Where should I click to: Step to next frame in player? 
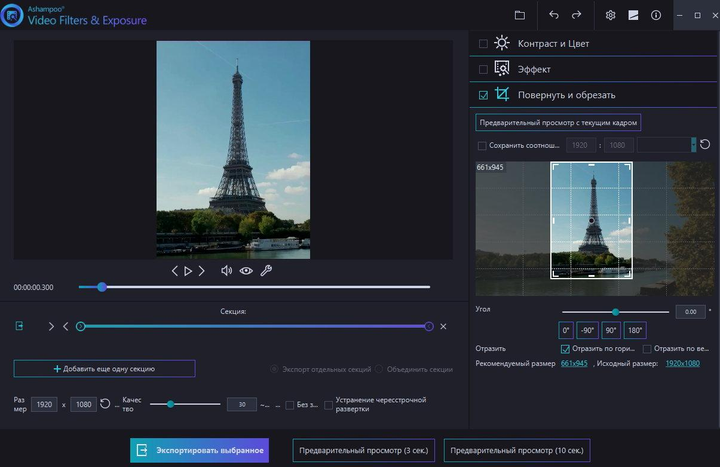pyautogui.click(x=202, y=271)
